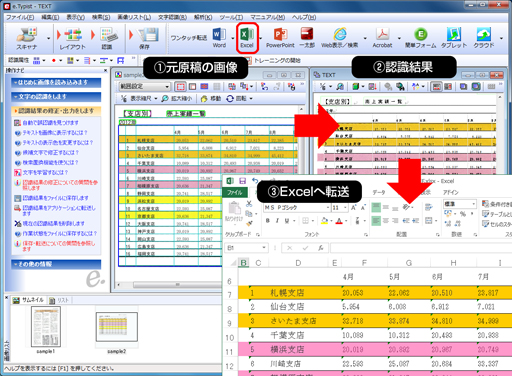Click the '認識結果をファイルに保存します' link
512x376 pixels.
pyautogui.click(x=56, y=198)
